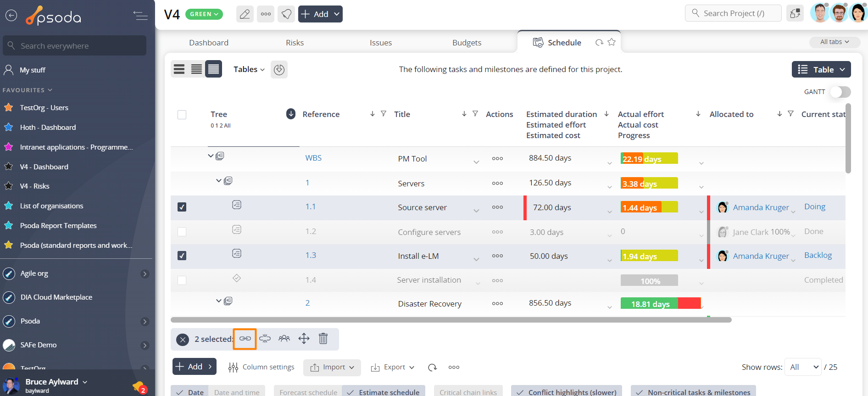Click the round down-arrow icon in Tree header
Image resolution: width=868 pixels, height=396 pixels.
pos(291,114)
